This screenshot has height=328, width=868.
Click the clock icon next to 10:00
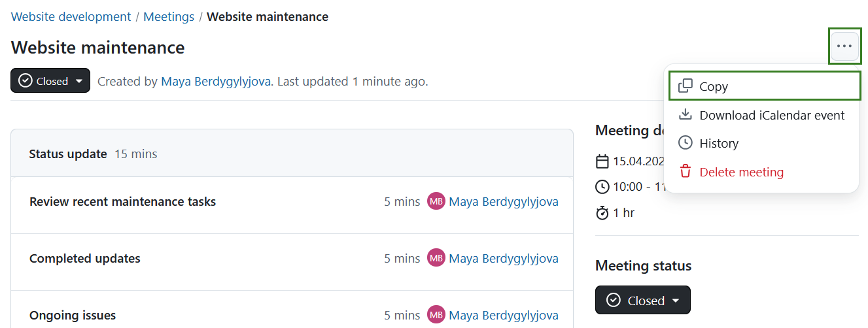pyautogui.click(x=602, y=187)
